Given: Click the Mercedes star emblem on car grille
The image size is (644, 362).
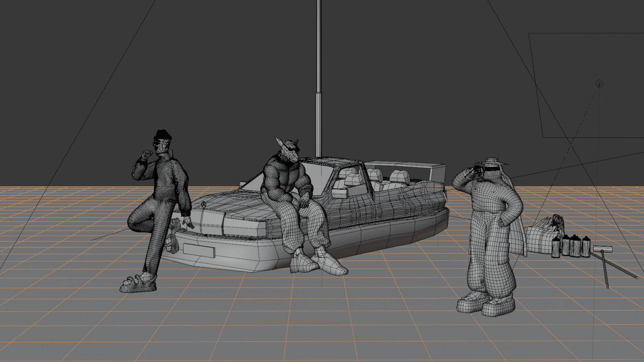Looking at the screenshot, I should point(204,205).
